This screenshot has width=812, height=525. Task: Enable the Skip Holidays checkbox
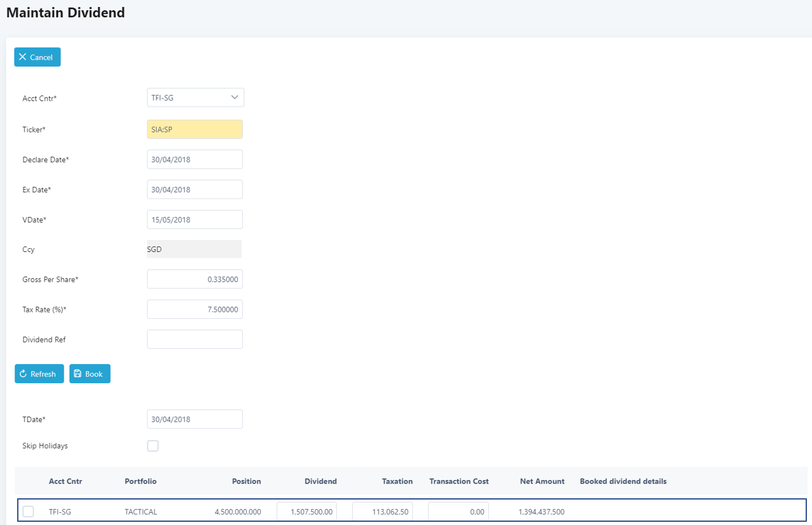[153, 445]
